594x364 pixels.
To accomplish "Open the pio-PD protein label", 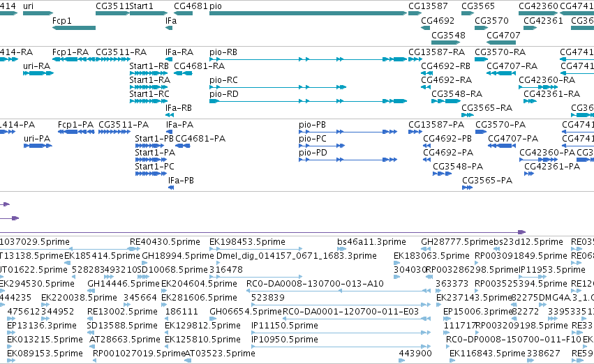I will (x=313, y=153).
